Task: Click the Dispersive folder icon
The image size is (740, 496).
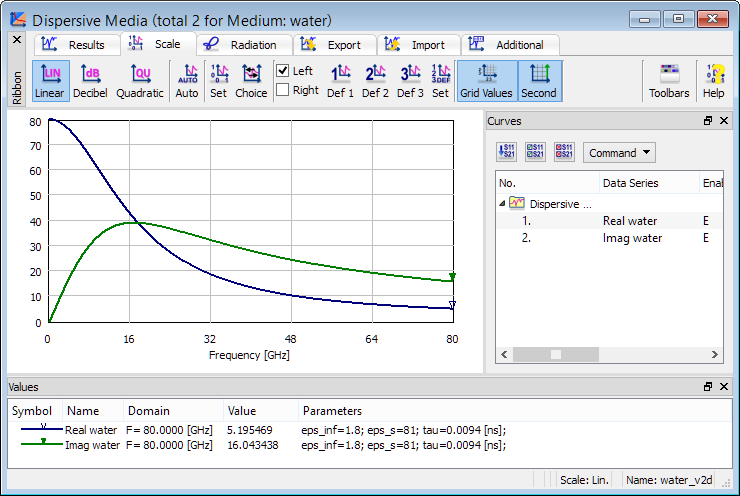Action: tap(517, 203)
